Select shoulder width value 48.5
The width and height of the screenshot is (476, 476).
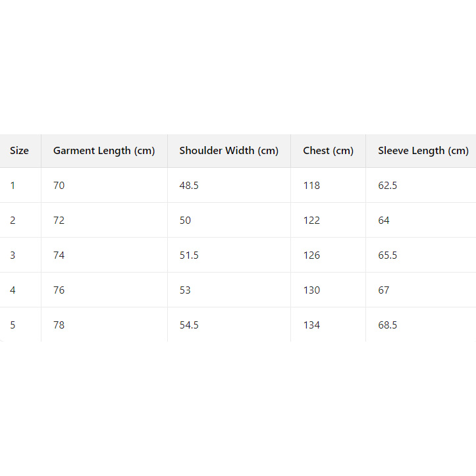(189, 186)
